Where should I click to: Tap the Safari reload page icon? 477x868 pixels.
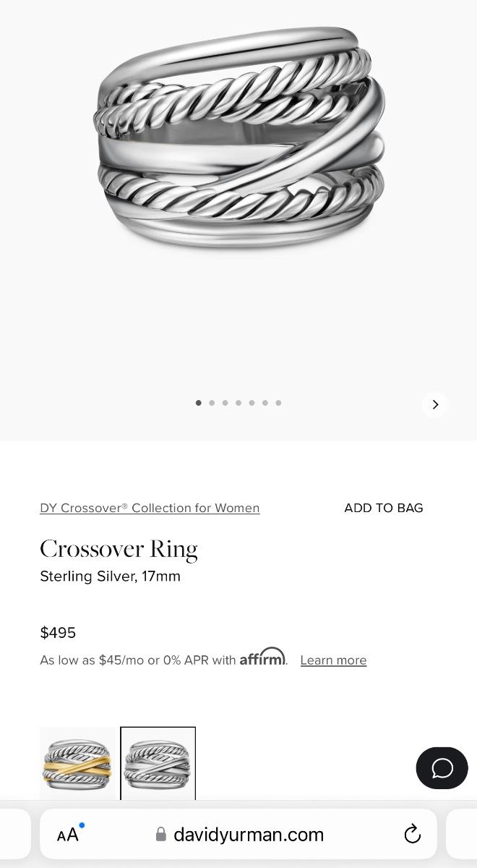point(412,834)
